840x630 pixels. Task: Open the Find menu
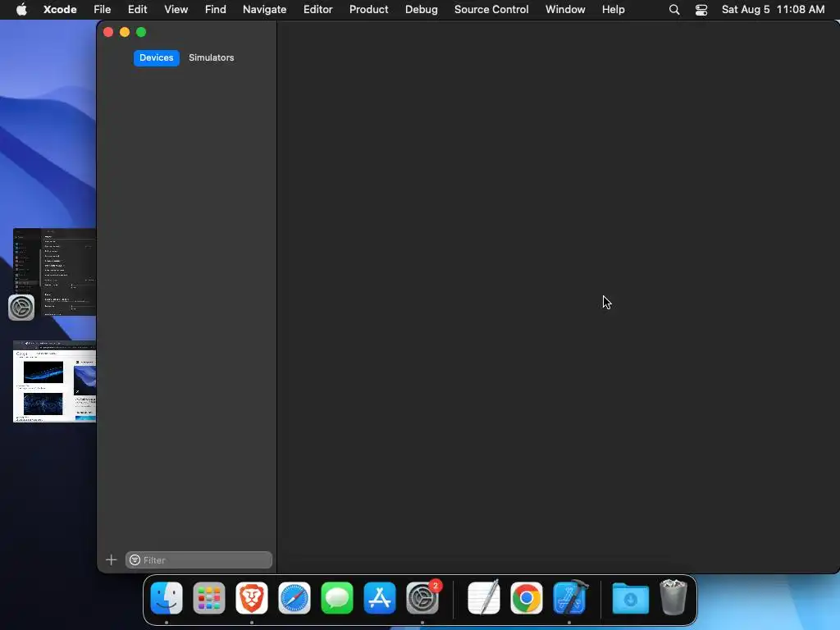point(216,10)
